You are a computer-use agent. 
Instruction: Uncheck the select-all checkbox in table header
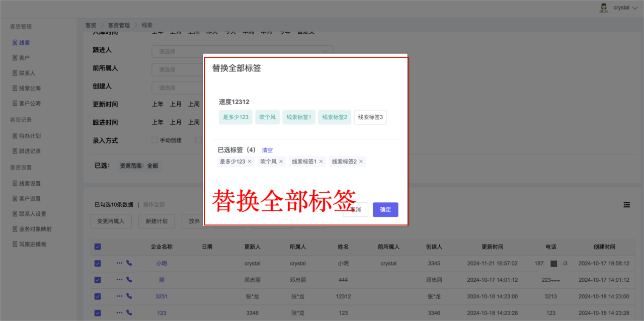98,247
